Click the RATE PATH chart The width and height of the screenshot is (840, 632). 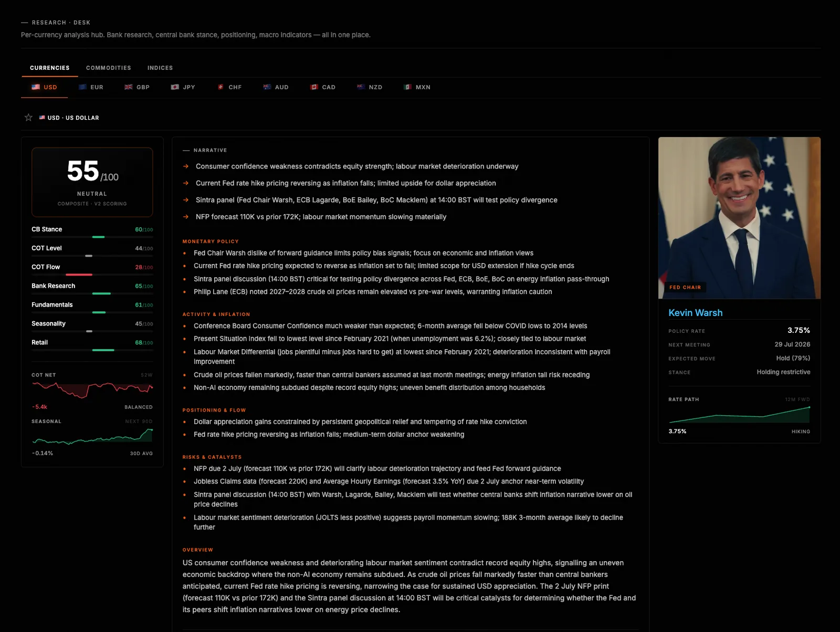739,414
